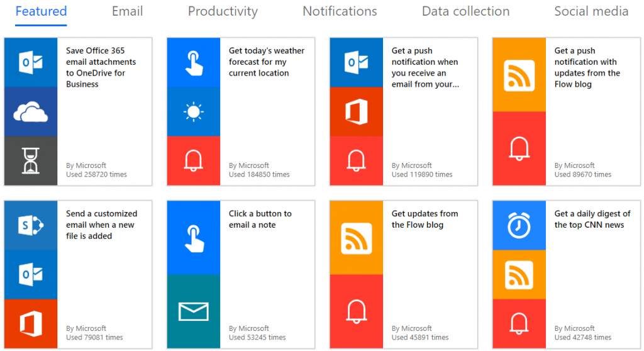This screenshot has height=351, width=644.
Task: Switch to the Social media tab
Action: coord(591,11)
